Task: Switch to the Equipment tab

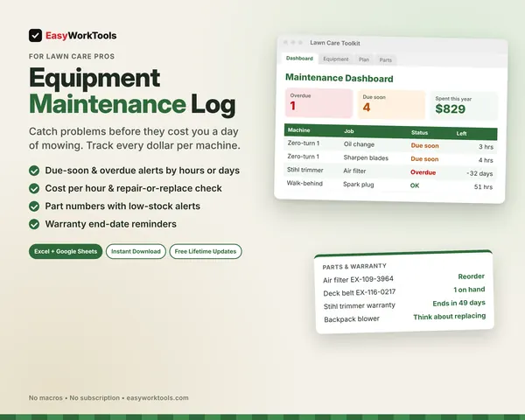Action: 335,59
